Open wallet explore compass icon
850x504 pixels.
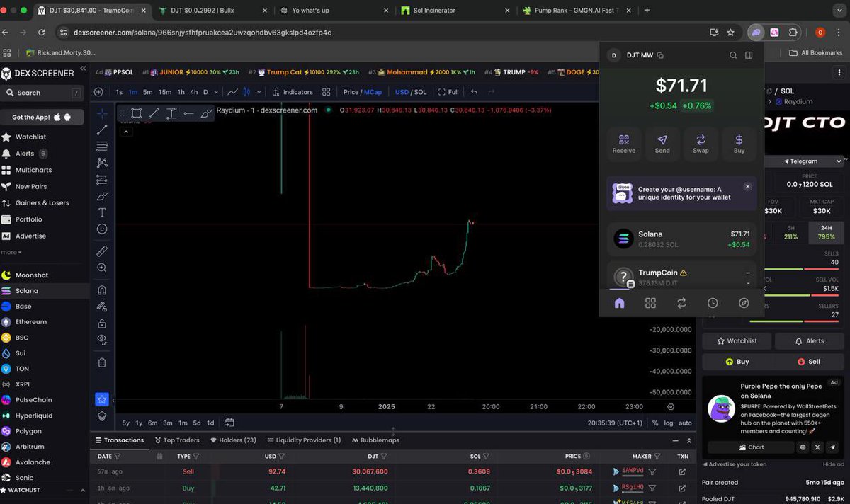coord(744,303)
